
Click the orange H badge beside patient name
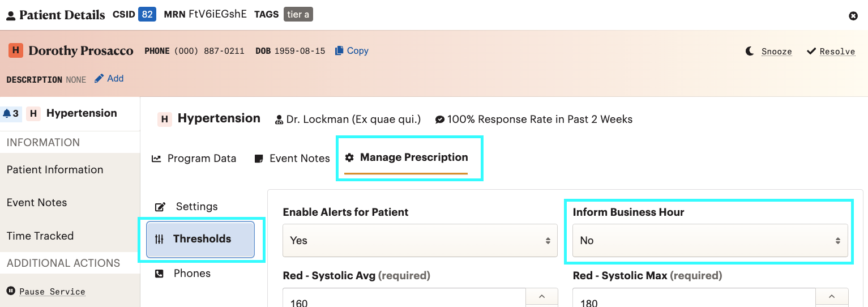[x=15, y=50]
